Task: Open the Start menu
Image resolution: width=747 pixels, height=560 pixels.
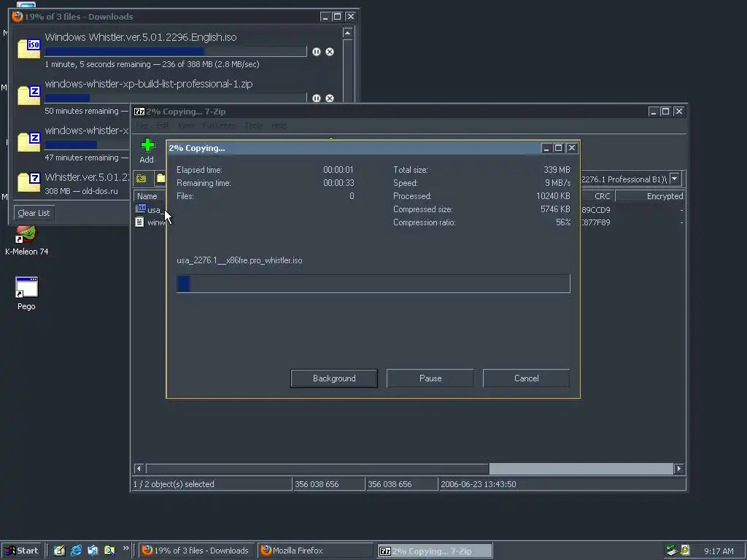Action: [21, 551]
